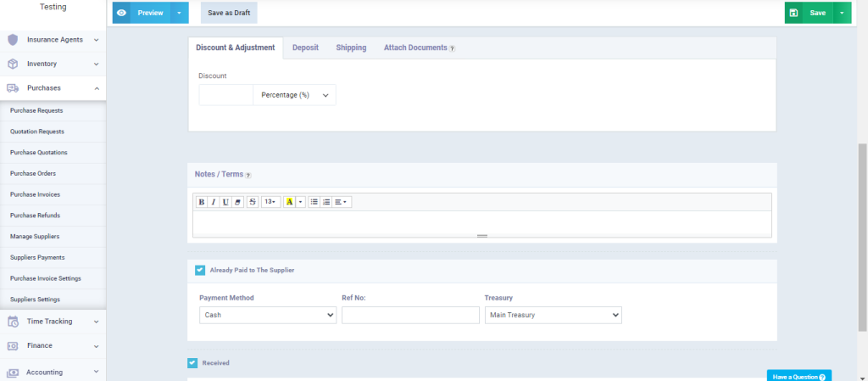Click the eraser remove-format icon
868x381 pixels.
pos(237,202)
